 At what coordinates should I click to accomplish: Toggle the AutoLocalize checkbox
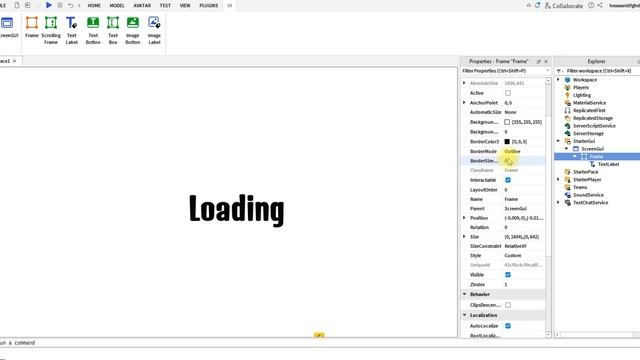point(508,326)
